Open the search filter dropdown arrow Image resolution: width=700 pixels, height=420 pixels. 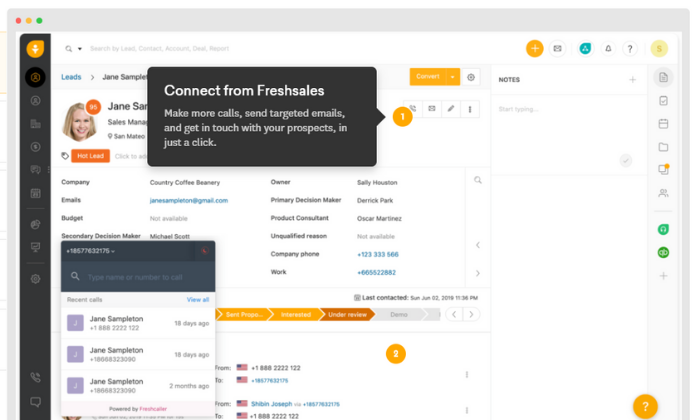tap(80, 48)
